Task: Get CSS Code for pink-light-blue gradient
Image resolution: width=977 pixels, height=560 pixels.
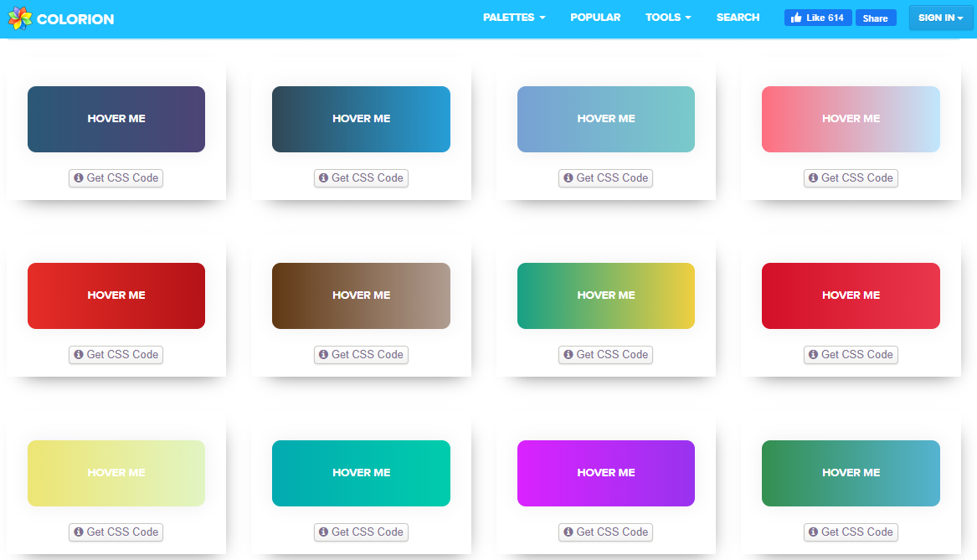Action: [851, 178]
